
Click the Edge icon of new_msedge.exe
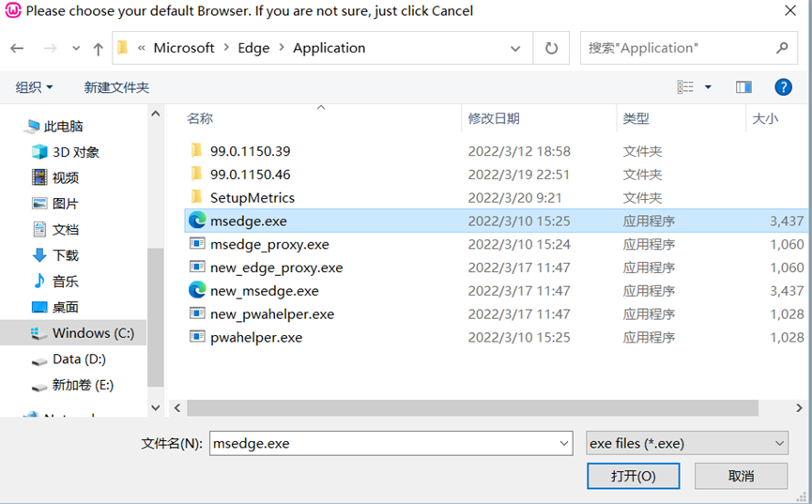click(197, 290)
